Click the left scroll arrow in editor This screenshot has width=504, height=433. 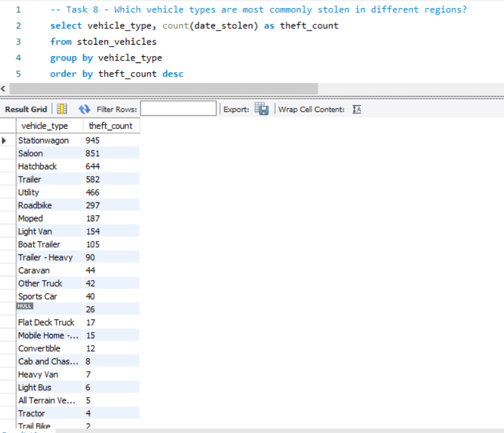[x=4, y=89]
